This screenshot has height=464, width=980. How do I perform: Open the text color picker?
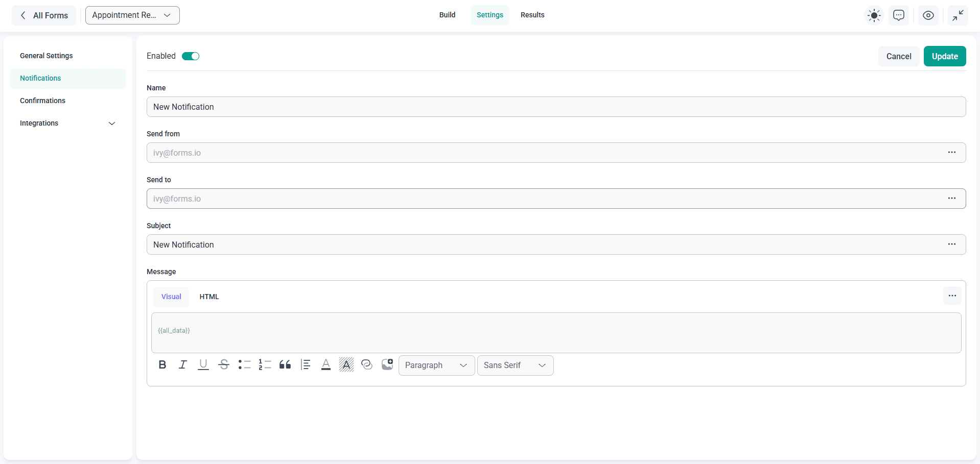coord(326,365)
